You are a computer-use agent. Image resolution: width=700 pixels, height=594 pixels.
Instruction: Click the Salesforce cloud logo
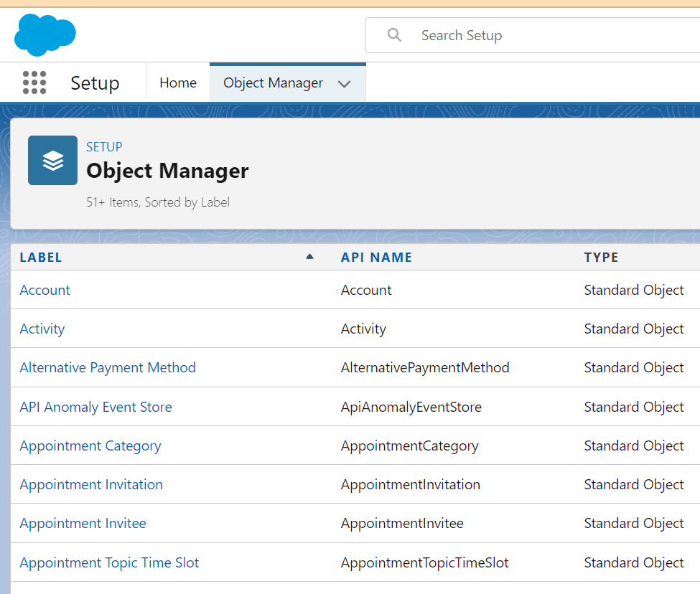coord(45,34)
